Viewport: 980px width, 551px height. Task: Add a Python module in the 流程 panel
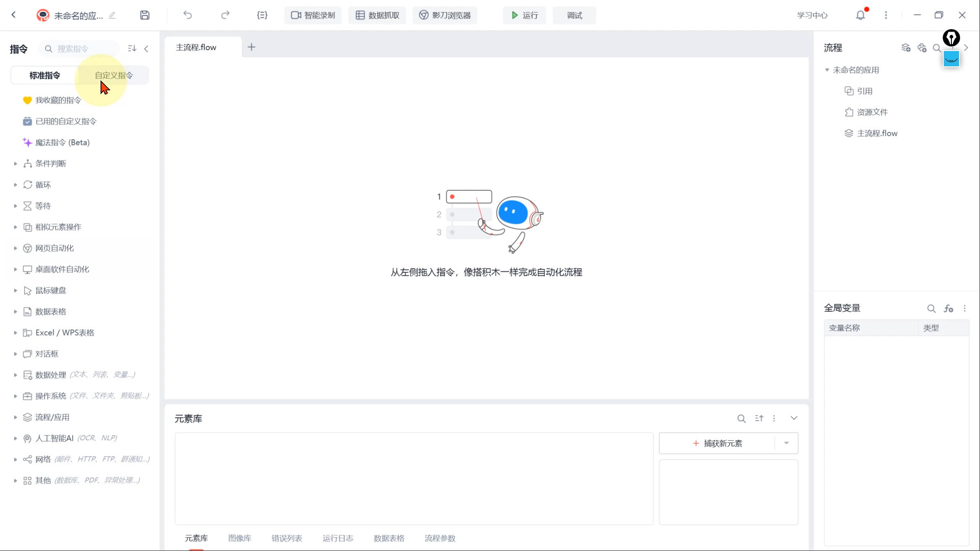pyautogui.click(x=922, y=47)
